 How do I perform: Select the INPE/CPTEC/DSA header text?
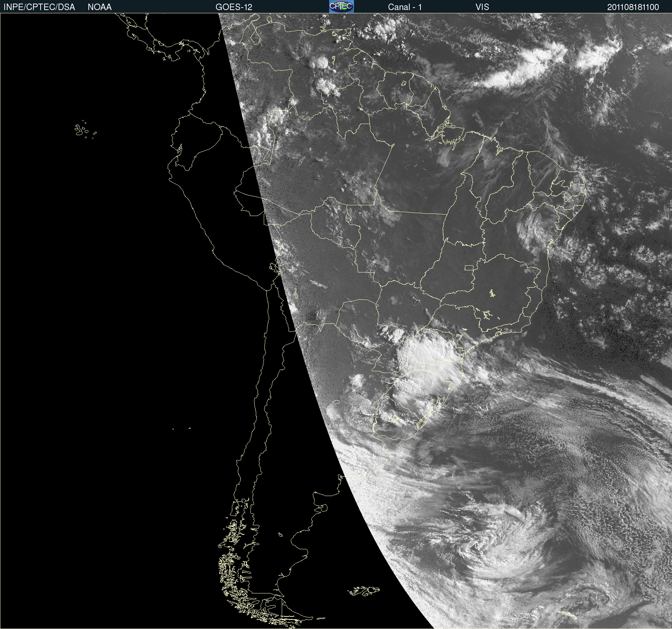pyautogui.click(x=39, y=7)
